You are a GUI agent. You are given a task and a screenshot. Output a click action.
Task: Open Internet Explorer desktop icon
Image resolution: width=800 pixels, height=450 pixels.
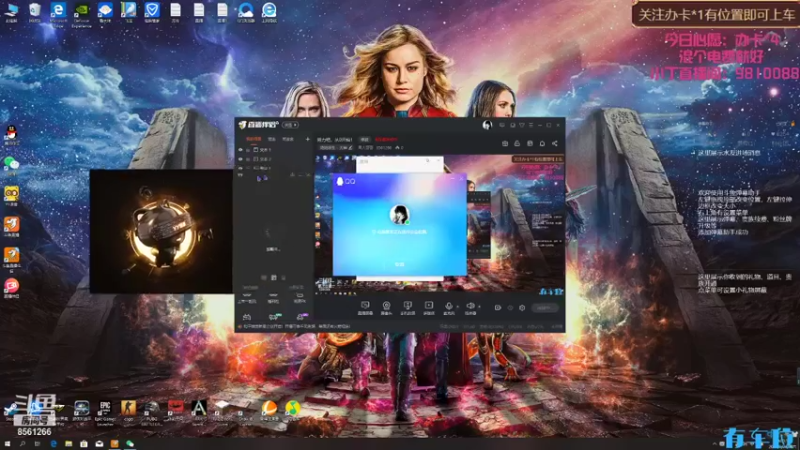tap(269, 12)
